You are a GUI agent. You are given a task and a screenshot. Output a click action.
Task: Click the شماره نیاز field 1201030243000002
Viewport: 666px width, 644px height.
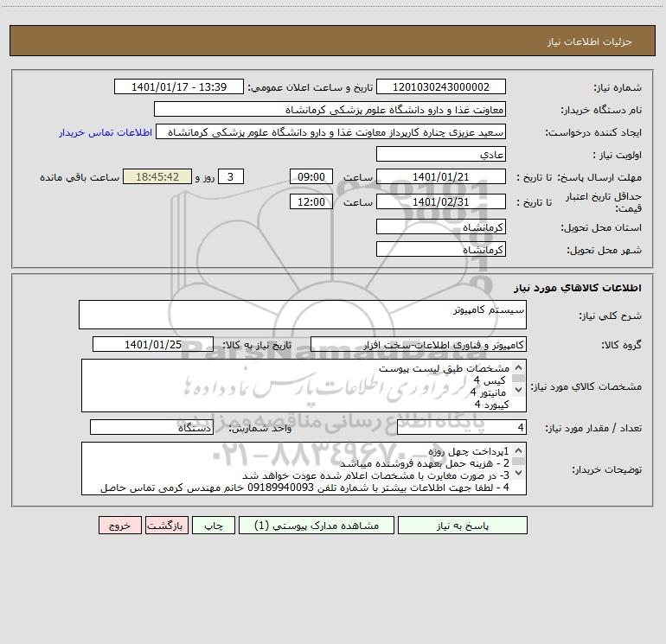[441, 86]
